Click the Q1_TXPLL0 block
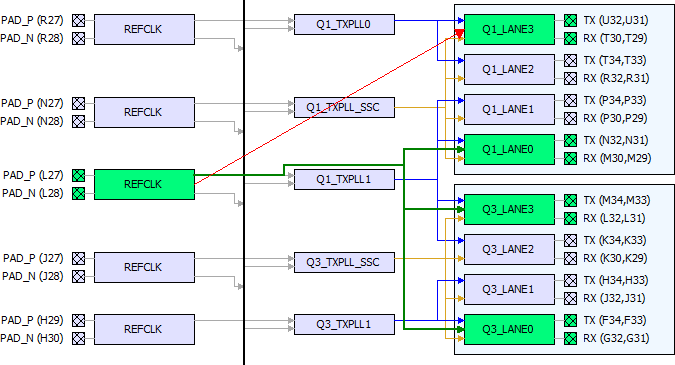Image resolution: width=675 pixels, height=365 pixels. click(344, 25)
